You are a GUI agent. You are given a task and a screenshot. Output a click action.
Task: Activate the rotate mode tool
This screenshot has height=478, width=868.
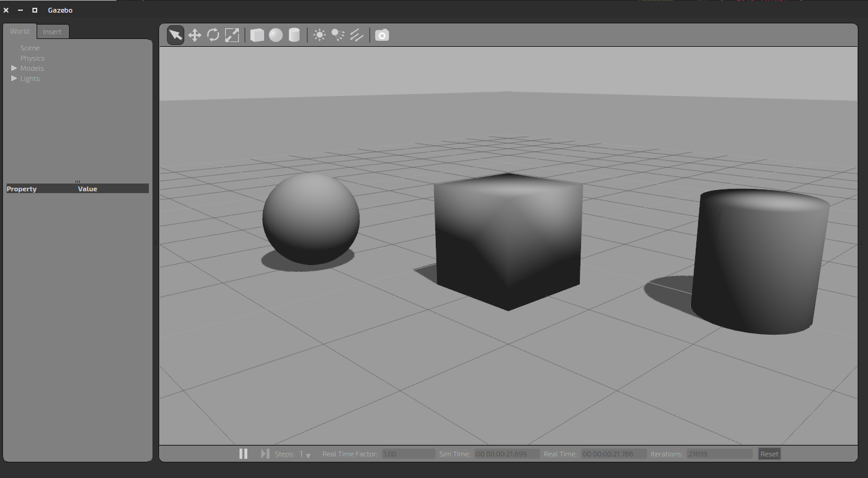tap(213, 35)
